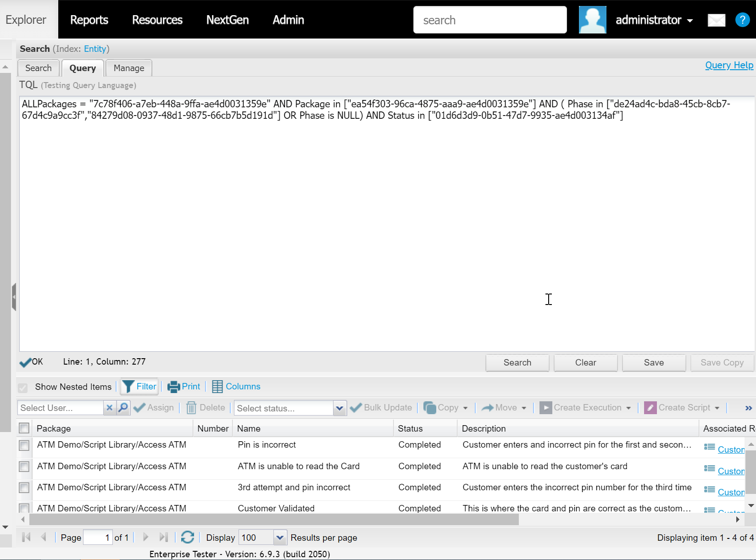The height and width of the screenshot is (560, 756).
Task: Check the 'Pin is incorrect' row checkbox
Action: (x=24, y=445)
